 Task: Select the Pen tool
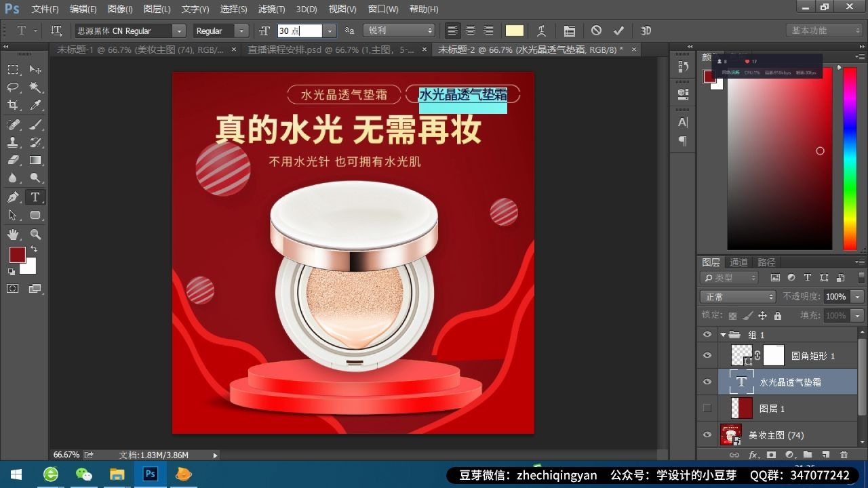tap(13, 197)
